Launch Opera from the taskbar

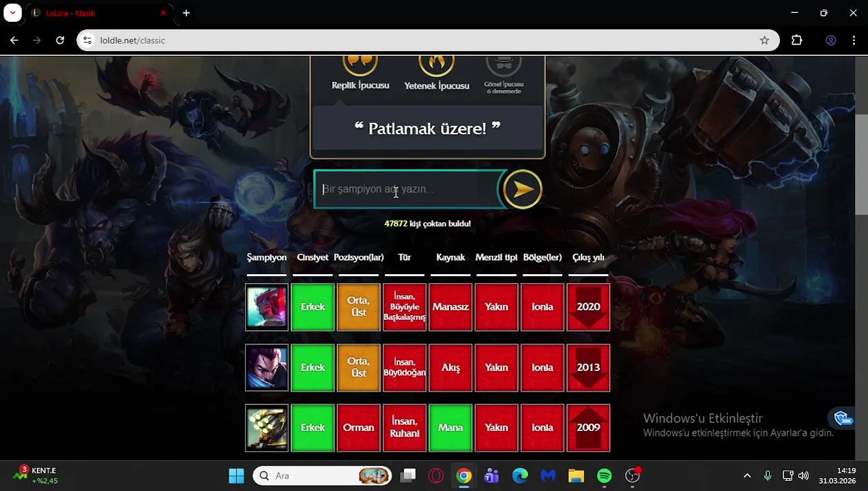[x=436, y=476]
